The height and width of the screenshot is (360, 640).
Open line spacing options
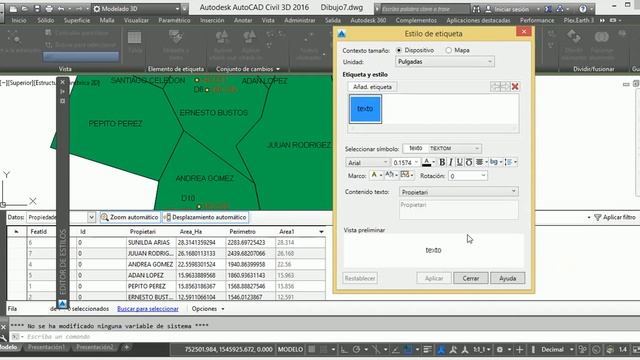(511, 162)
